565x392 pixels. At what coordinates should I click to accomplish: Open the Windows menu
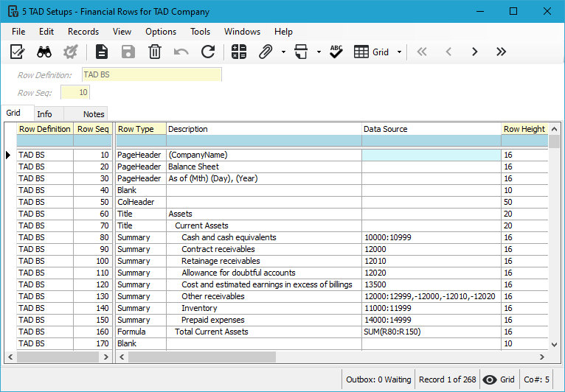point(242,32)
